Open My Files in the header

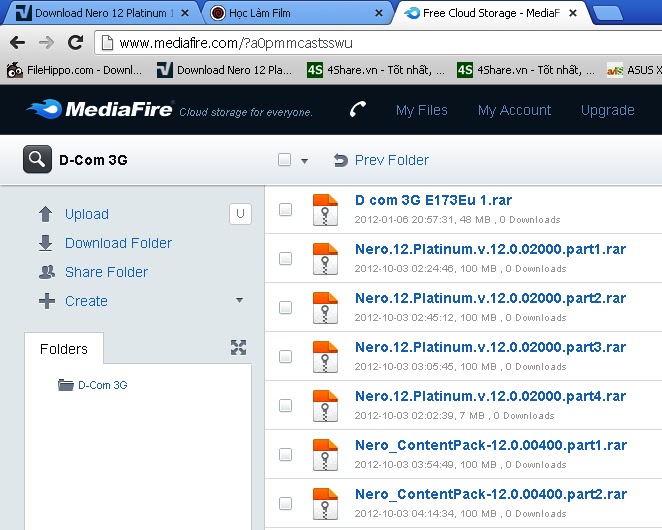pyautogui.click(x=421, y=110)
